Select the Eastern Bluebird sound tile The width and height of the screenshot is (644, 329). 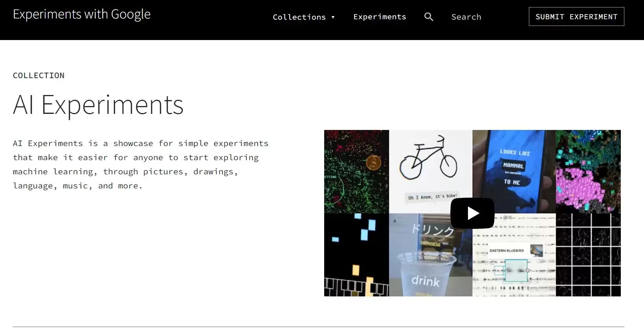pos(514,263)
